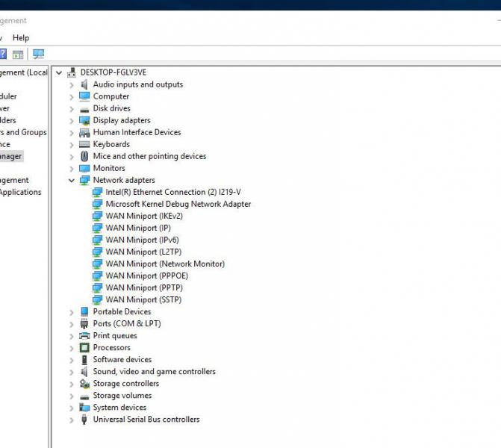
Task: Click the blue Help question mark toolbar icon
Action: pyautogui.click(x=3, y=54)
